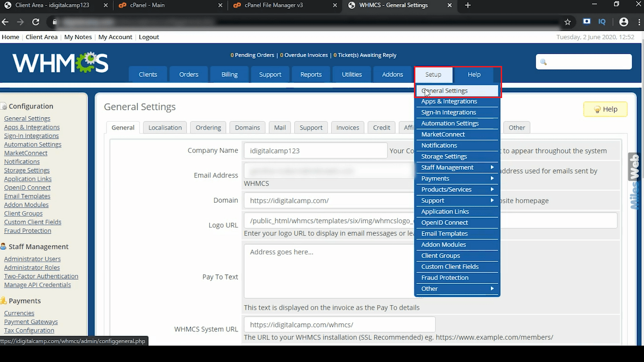The width and height of the screenshot is (644, 362).
Task: Click the top-right search input box
Action: pos(584,62)
